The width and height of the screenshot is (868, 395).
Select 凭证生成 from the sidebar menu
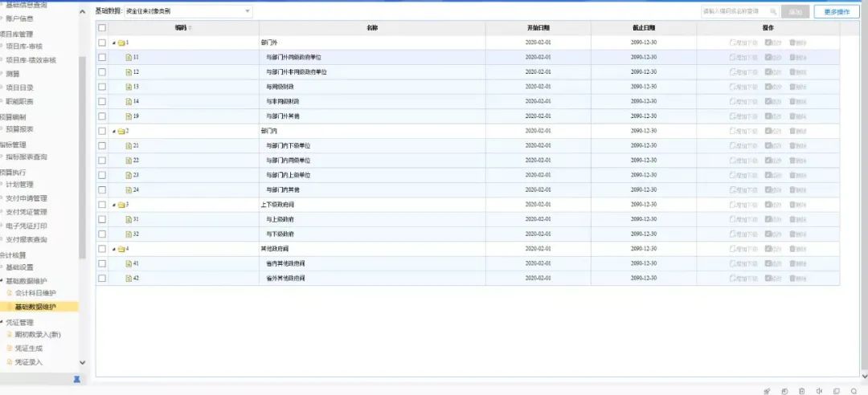pos(29,348)
